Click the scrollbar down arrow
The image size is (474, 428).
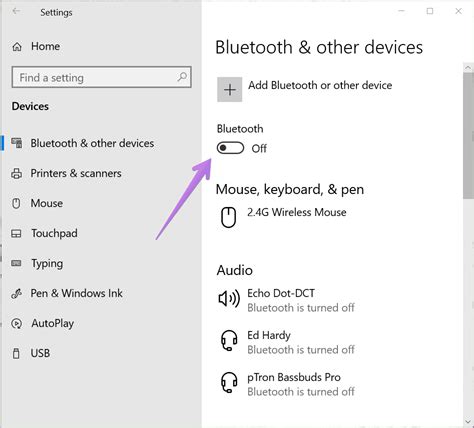(x=468, y=423)
